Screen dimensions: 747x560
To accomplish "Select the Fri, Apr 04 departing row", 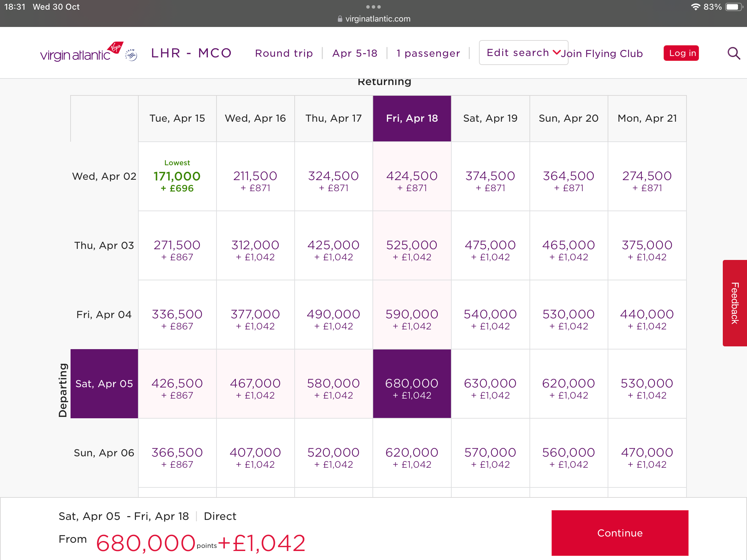I will (x=104, y=315).
